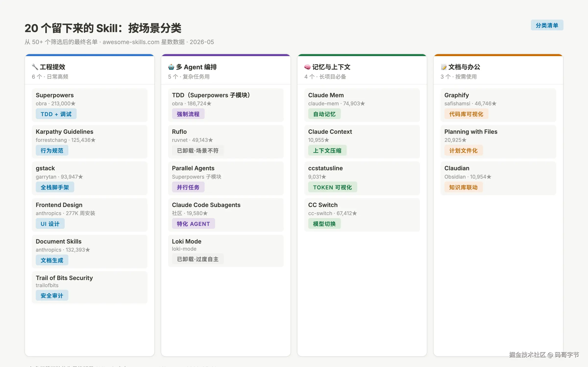
Task: Select the Claude Context card title
Action: [330, 132]
